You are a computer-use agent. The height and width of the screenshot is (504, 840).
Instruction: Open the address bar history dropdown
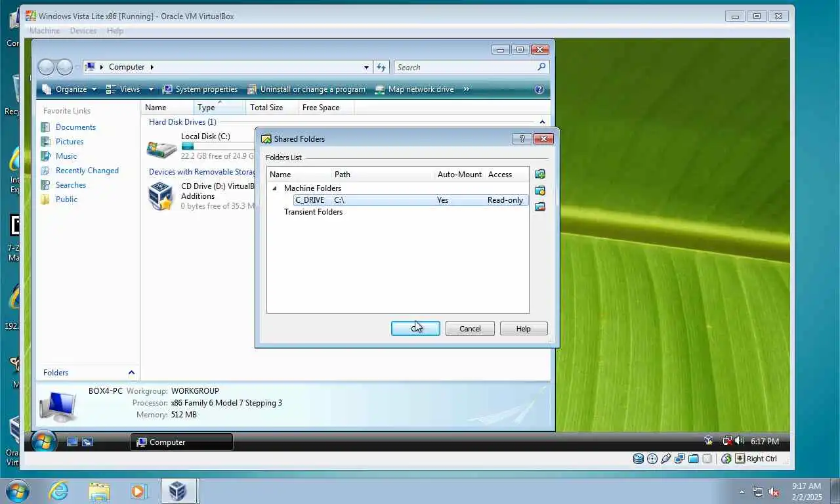tap(366, 67)
